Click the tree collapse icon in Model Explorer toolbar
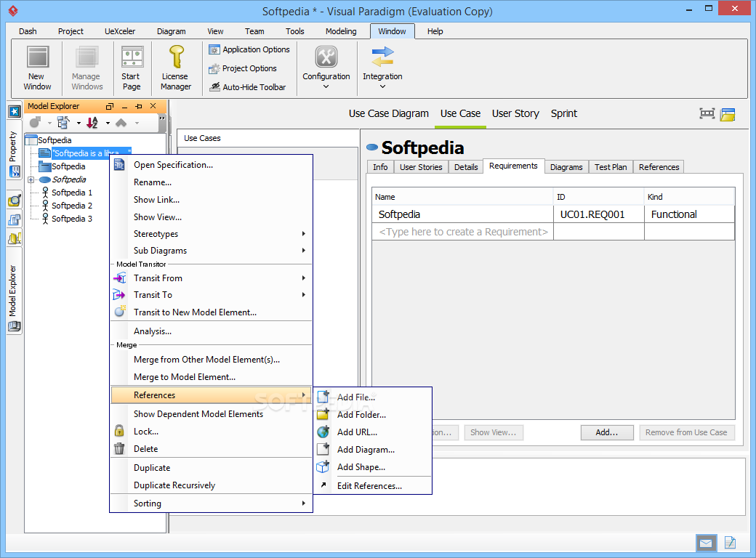 (64, 123)
